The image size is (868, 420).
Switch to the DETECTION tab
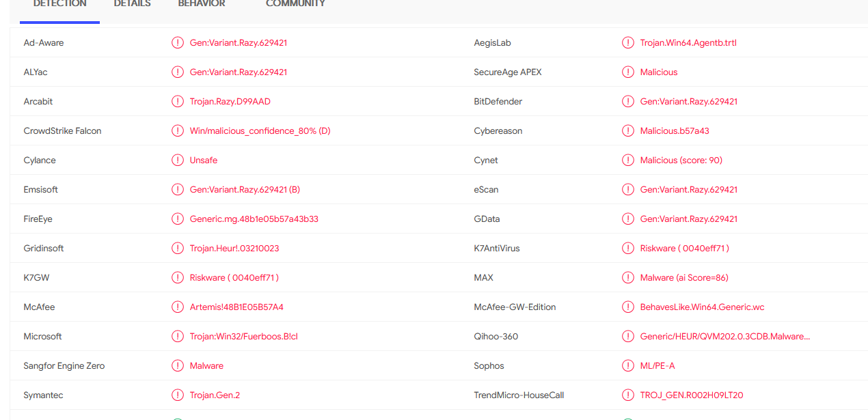(x=60, y=4)
